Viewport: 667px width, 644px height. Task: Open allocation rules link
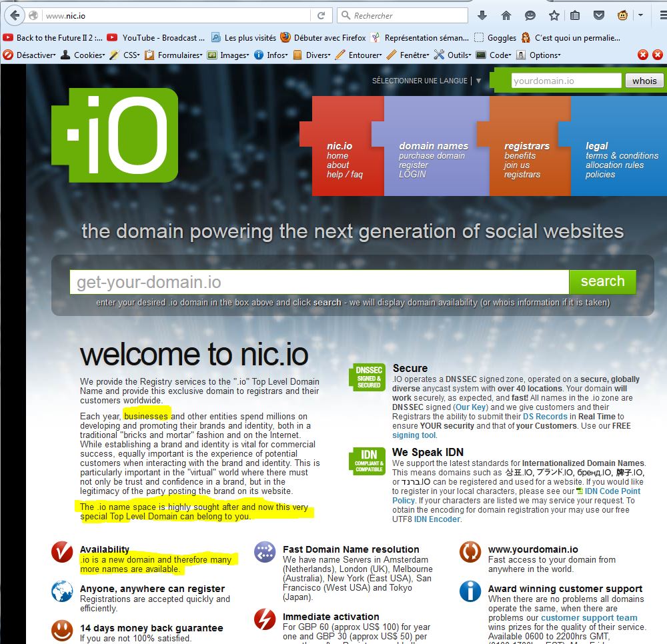[615, 165]
